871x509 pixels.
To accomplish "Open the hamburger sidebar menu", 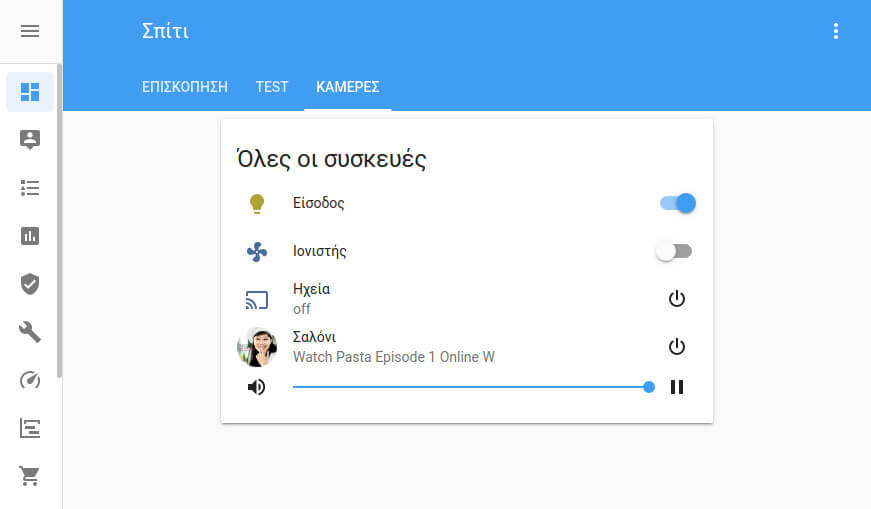I will click(30, 31).
